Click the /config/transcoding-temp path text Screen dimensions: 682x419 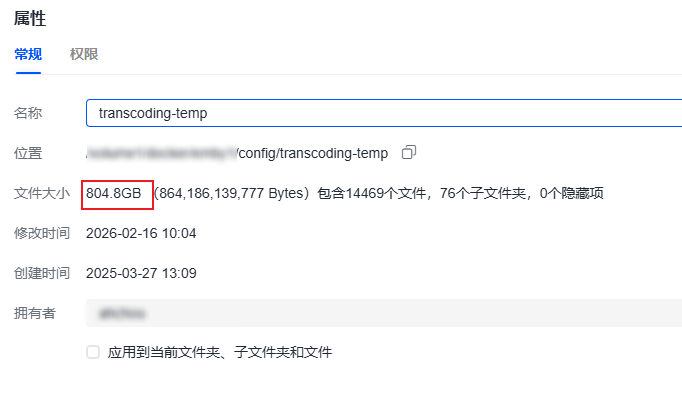click(312, 153)
